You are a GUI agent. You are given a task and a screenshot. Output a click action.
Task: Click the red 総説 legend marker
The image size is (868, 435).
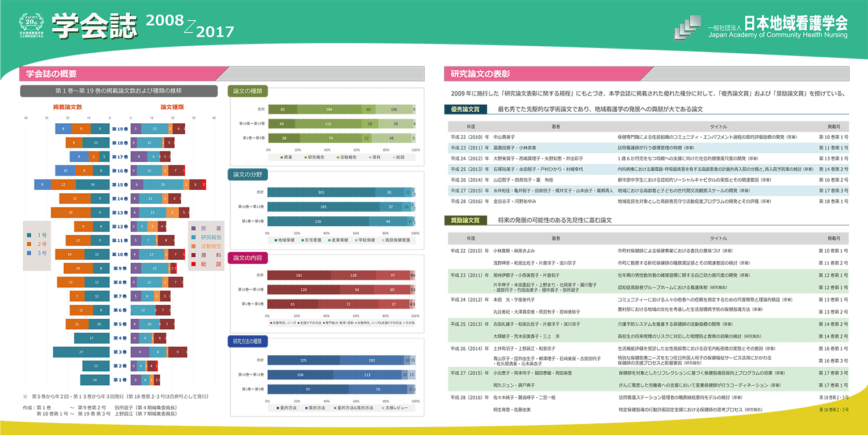[x=194, y=264]
